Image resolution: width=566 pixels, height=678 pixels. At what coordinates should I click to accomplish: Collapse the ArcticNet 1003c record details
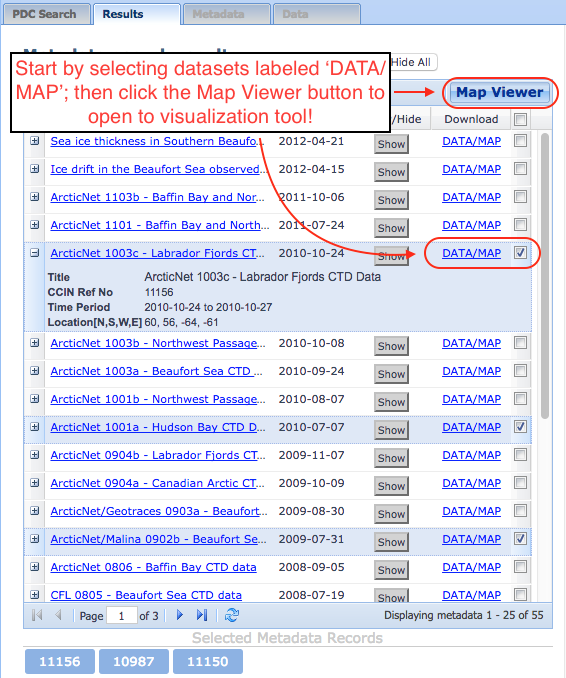pyautogui.click(x=35, y=253)
